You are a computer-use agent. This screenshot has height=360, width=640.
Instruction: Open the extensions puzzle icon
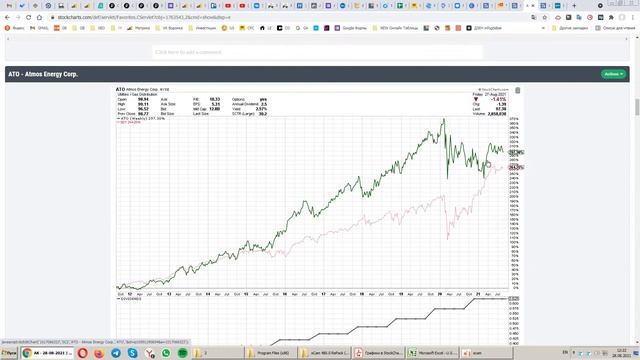click(x=611, y=18)
